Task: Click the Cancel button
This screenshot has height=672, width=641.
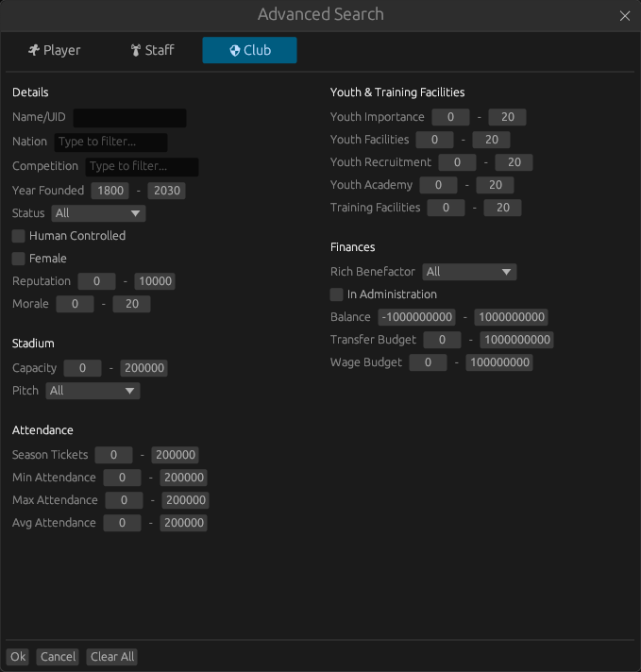Action: point(58,657)
